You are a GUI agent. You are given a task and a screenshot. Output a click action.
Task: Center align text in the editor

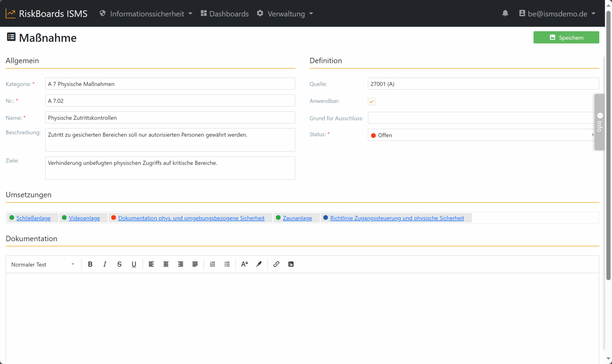point(166,264)
